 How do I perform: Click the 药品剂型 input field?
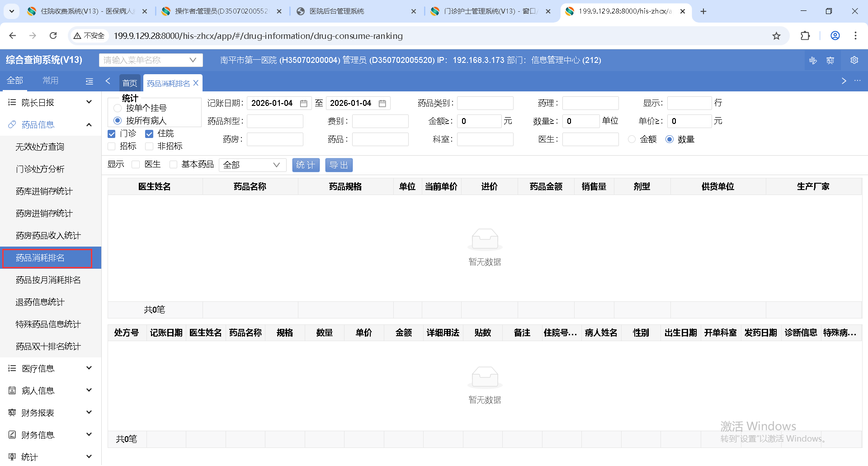coord(275,121)
